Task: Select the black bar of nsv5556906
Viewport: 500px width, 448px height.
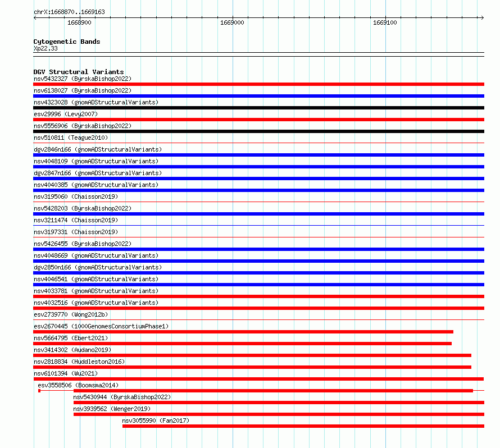Action: pyautogui.click(x=258, y=131)
